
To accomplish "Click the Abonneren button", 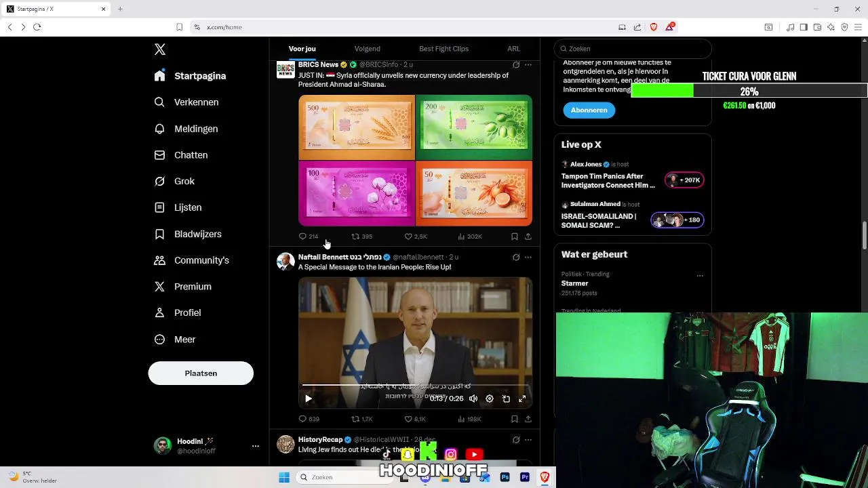I will (x=589, y=110).
